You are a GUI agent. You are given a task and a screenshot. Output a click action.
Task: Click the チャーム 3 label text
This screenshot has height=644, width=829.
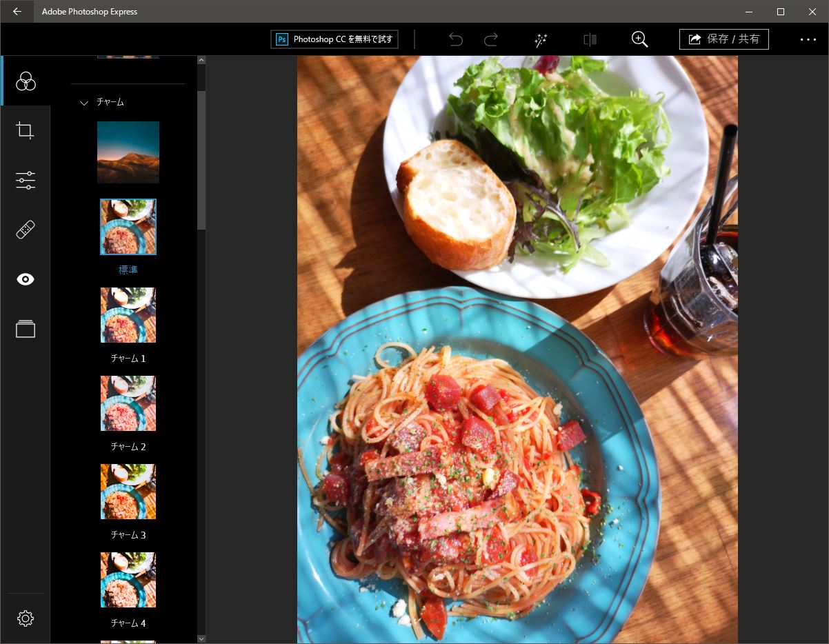[x=128, y=535]
